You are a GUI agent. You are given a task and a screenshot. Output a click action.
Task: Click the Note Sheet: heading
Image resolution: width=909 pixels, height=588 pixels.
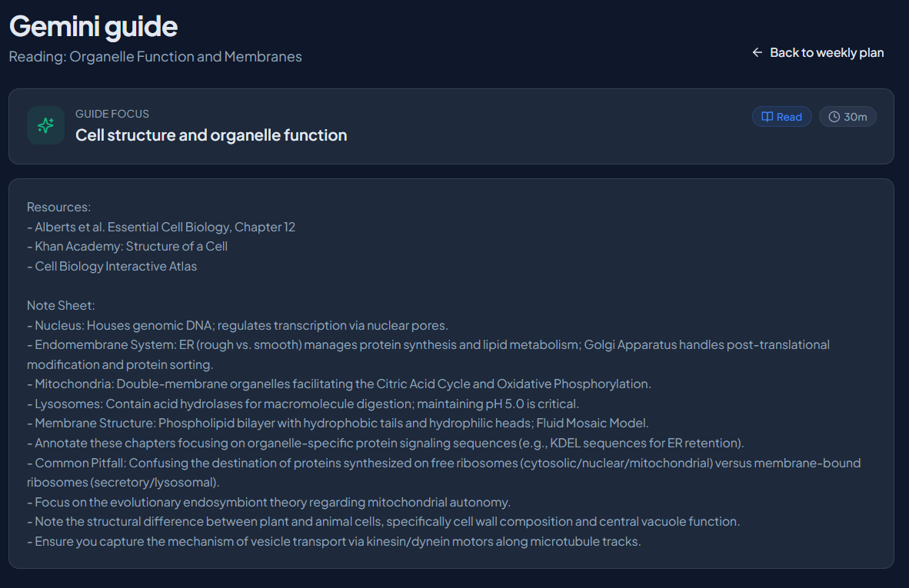tap(61, 306)
